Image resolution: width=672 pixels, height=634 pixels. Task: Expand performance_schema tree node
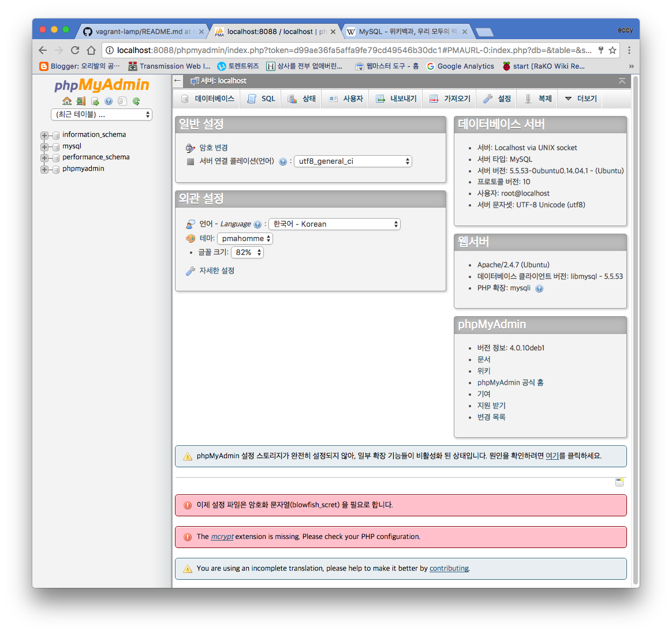coord(44,158)
